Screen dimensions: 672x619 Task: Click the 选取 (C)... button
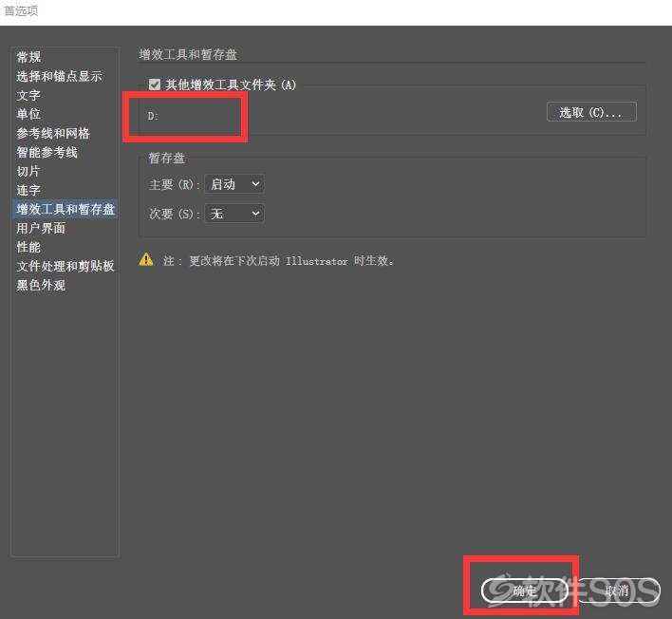(591, 112)
